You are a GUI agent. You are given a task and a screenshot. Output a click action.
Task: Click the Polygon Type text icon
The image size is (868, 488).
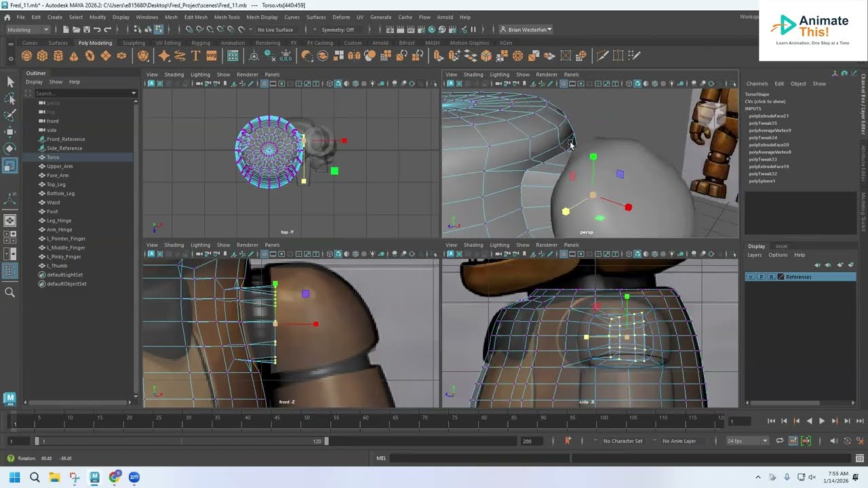(x=196, y=56)
